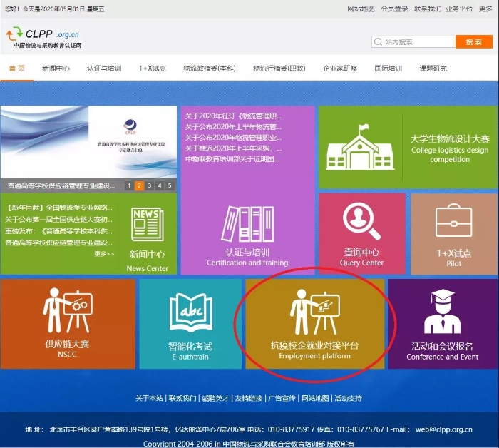Viewport: 499px width, 448px height.
Task: Click the 更多>> link in news list
Action: point(104,254)
